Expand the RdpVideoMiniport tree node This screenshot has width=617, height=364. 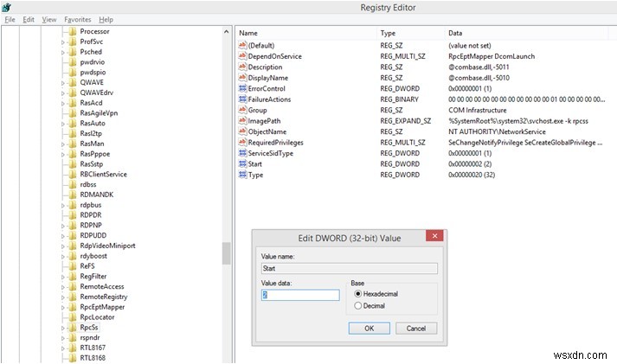click(63, 246)
